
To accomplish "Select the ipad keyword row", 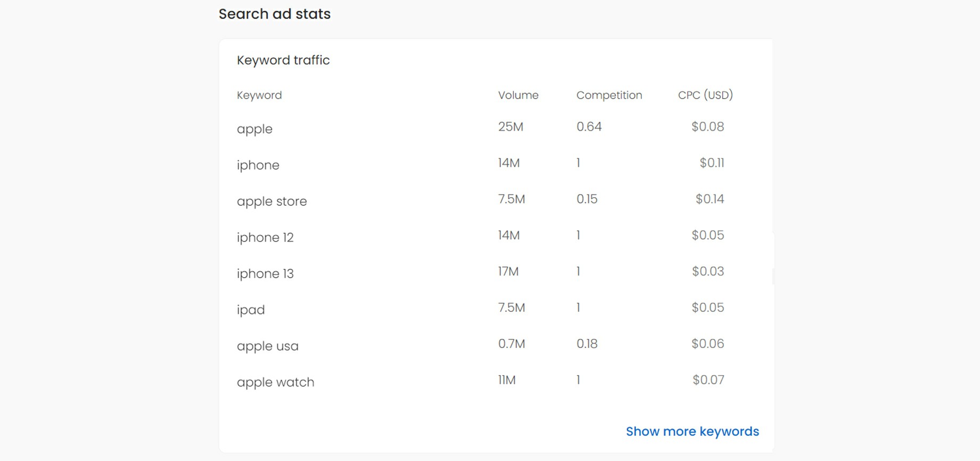I will point(496,309).
